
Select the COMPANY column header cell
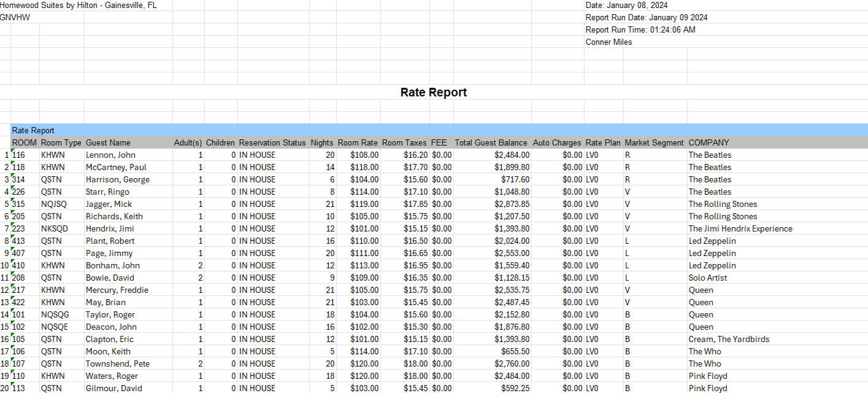click(709, 142)
